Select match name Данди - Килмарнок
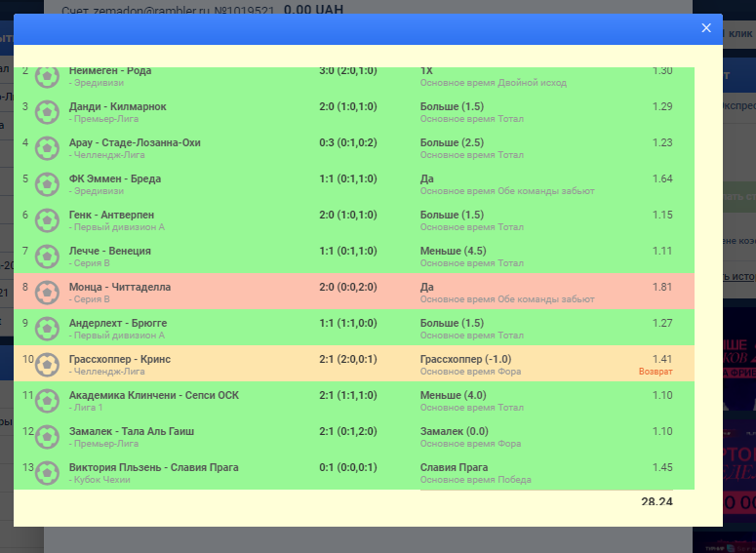 (118, 106)
